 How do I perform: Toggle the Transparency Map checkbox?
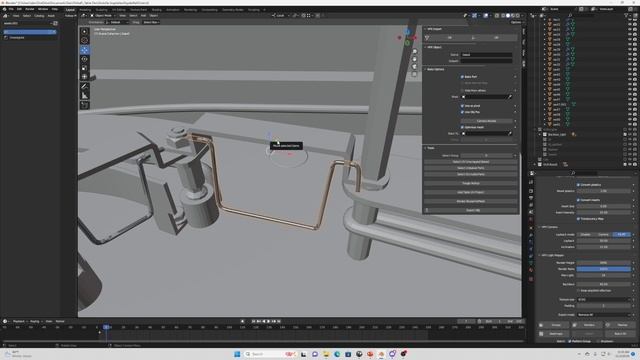578,219
